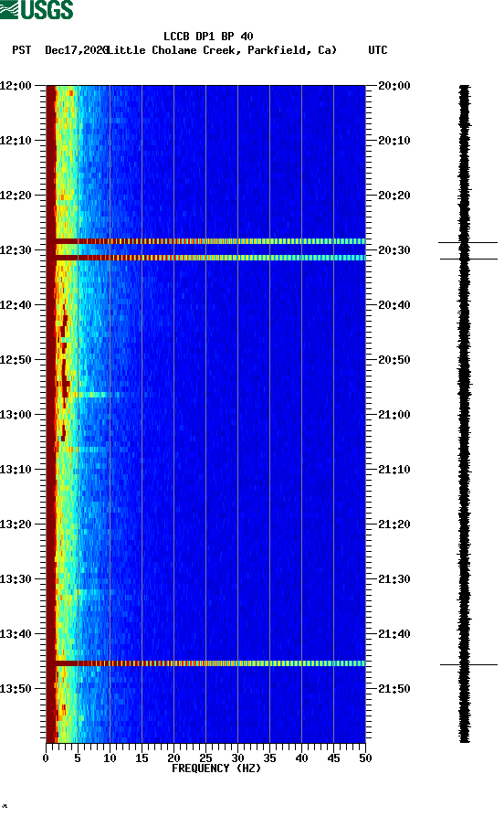
Task: Click the broadband spectrogram band near 13:45
Action: (x=206, y=663)
